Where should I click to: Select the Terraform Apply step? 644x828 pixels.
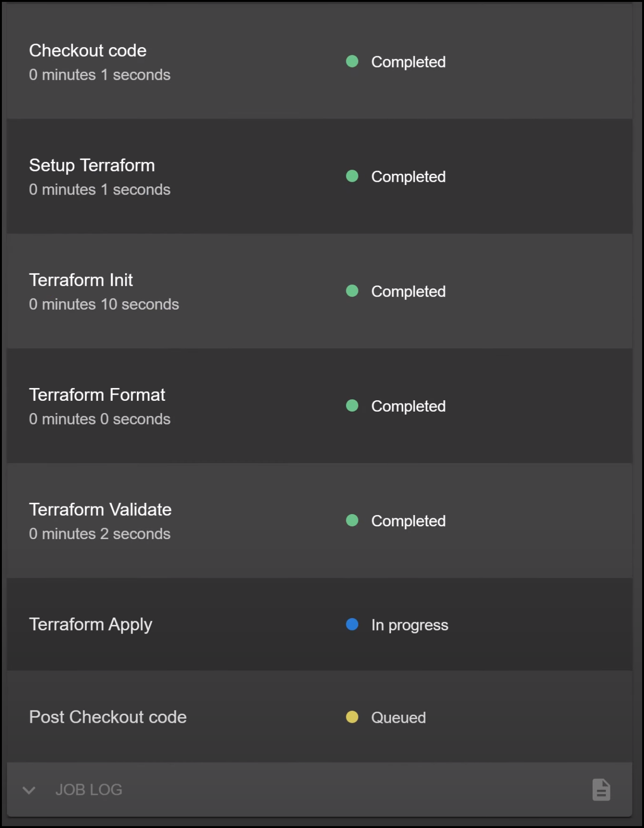(91, 625)
